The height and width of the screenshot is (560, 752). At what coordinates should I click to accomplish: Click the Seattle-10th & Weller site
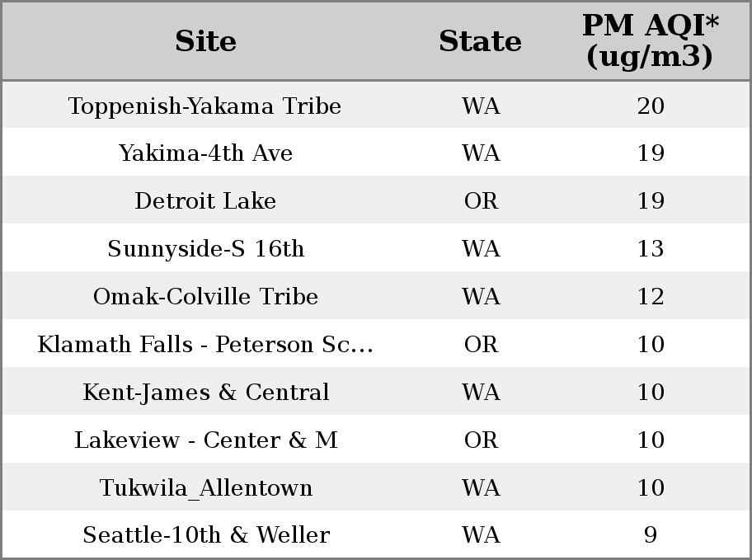coord(206,535)
